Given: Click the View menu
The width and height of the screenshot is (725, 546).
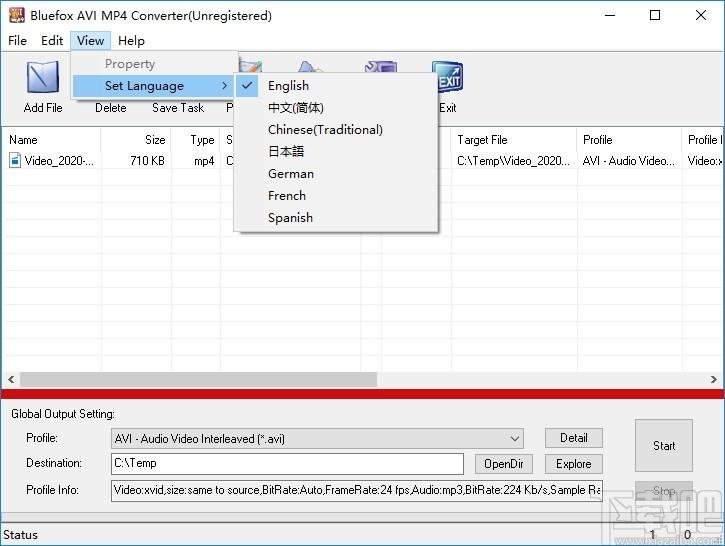Looking at the screenshot, I should pos(91,41).
